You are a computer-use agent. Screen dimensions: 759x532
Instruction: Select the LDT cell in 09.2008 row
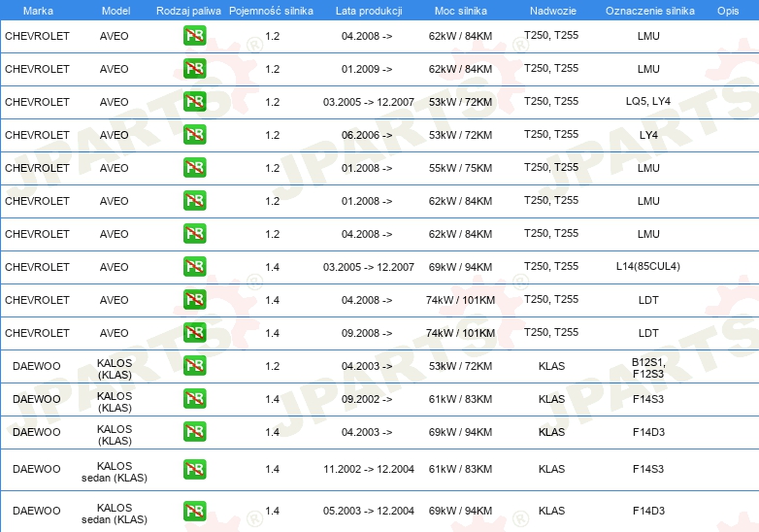pyautogui.click(x=648, y=333)
